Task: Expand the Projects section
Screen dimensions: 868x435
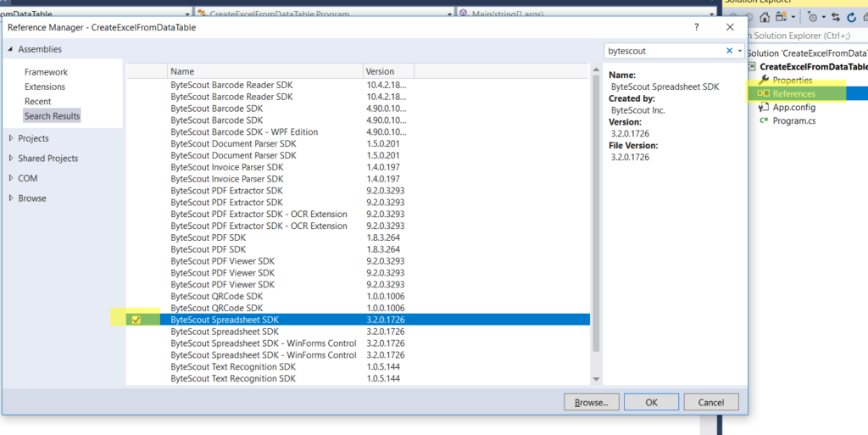Action: (10, 138)
